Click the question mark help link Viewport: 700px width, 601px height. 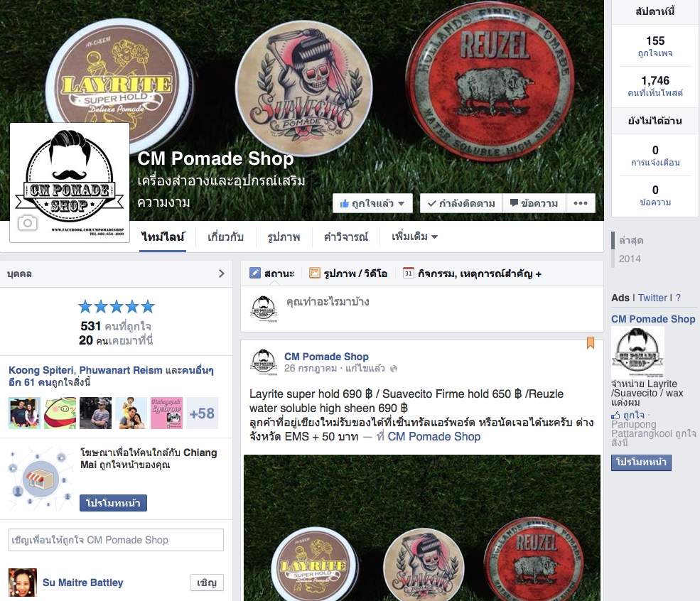678,298
